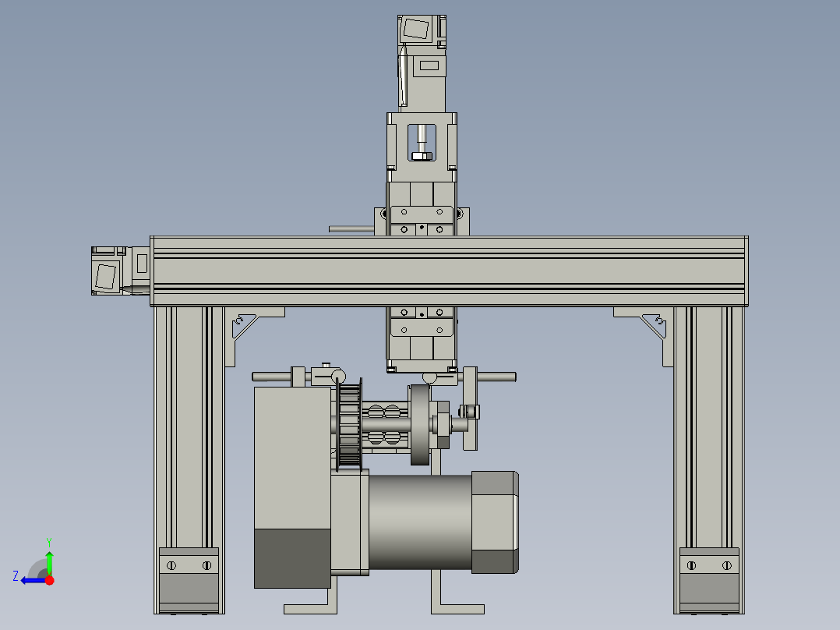Screen dimensions: 840x630
Task: Select the large cylindrical motor at the bottom
Action: pos(443,522)
